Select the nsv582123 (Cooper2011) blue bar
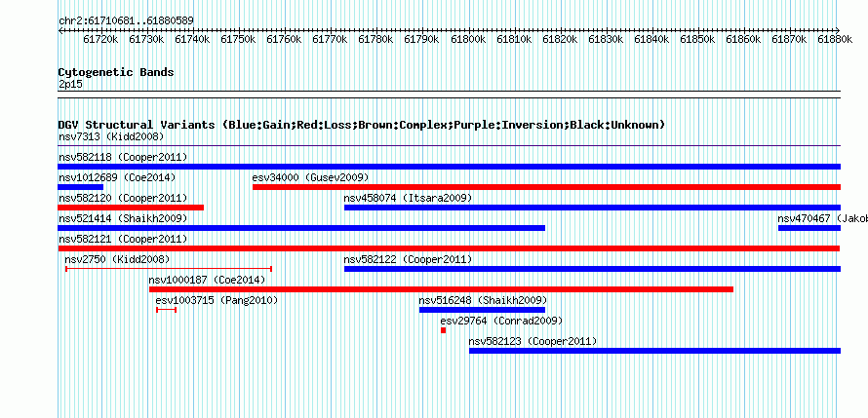Image resolution: width=868 pixels, height=418 pixels. pos(654,351)
